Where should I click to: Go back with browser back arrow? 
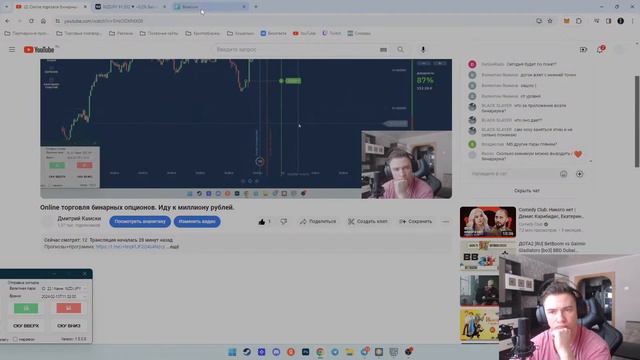click(x=7, y=21)
